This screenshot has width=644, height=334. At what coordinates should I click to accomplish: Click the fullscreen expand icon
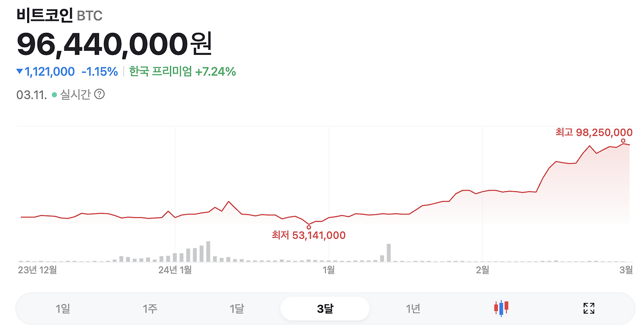tap(589, 308)
